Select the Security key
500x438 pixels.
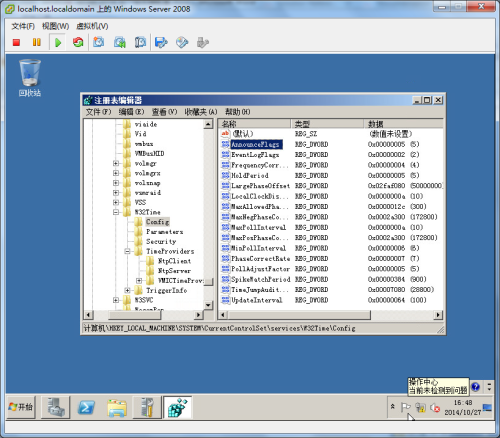[161, 241]
